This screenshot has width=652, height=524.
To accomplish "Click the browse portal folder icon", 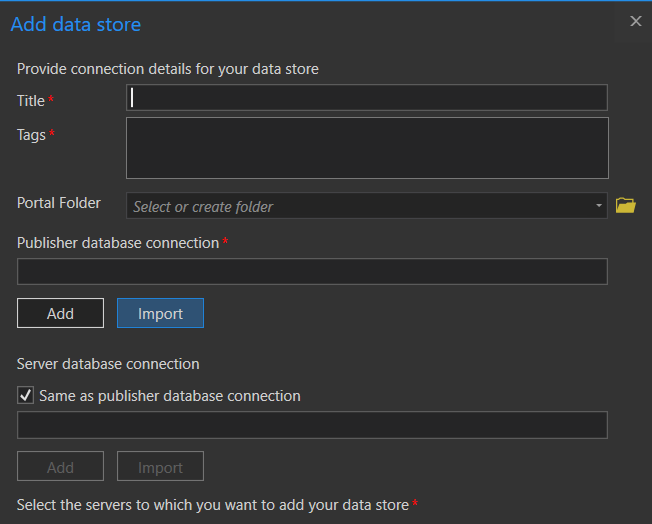I will click(x=626, y=206).
